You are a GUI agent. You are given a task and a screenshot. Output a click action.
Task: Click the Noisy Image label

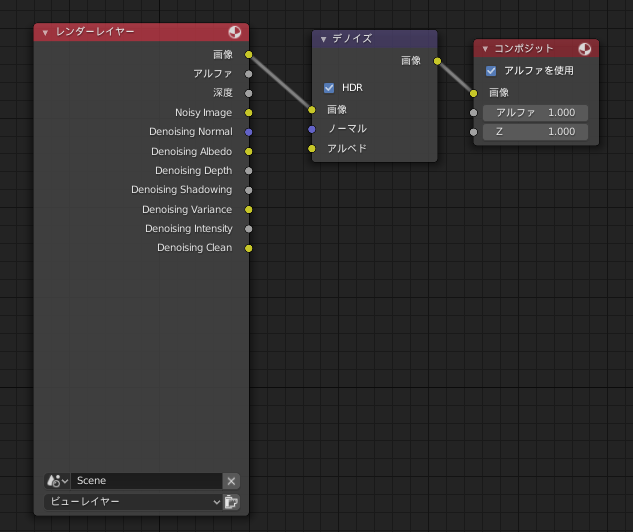203,113
